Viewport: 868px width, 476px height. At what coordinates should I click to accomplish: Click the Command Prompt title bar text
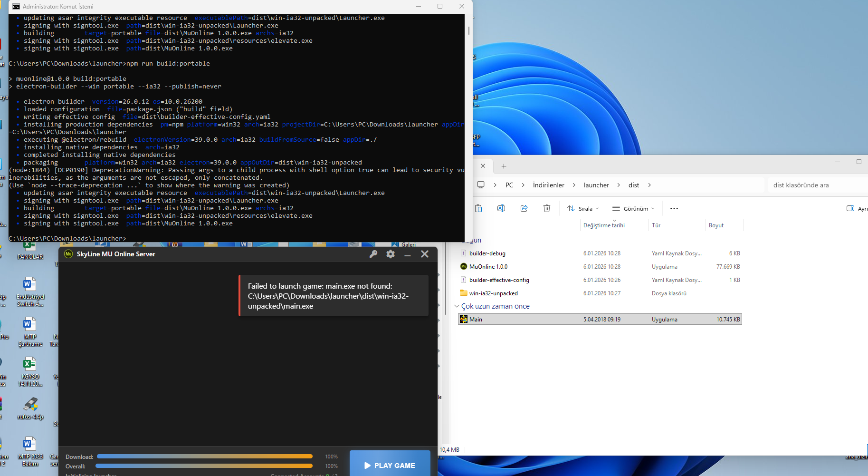(58, 7)
